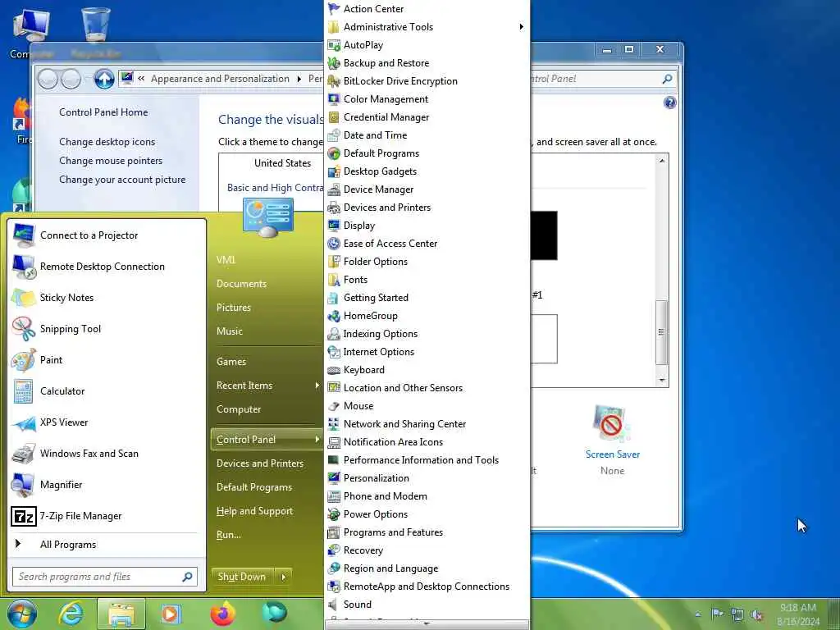Click the search programs and files field
Viewport: 840px width, 630px height.
click(105, 577)
